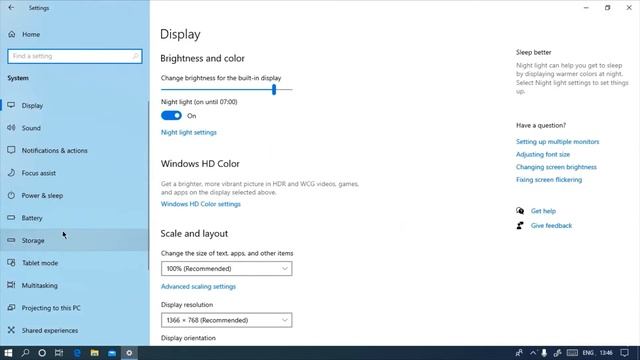Open Changing screen brightness help link
The width and height of the screenshot is (640, 360).
[x=556, y=167]
